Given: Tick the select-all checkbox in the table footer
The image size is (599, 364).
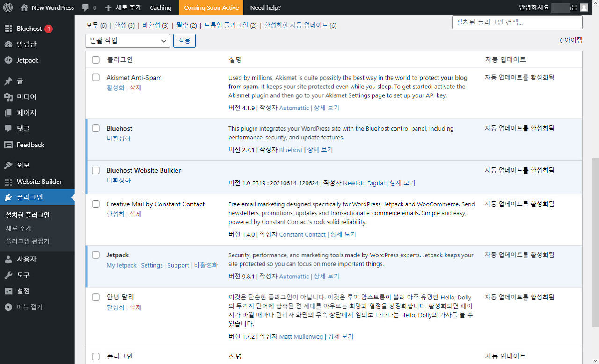Looking at the screenshot, I should click(x=96, y=357).
